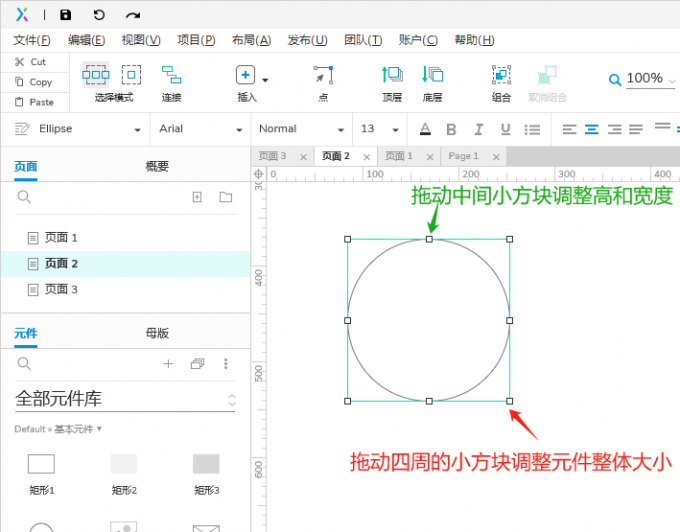Switch to the 概要 outline panel tab
Image resolution: width=680 pixels, height=532 pixels.
(x=157, y=166)
